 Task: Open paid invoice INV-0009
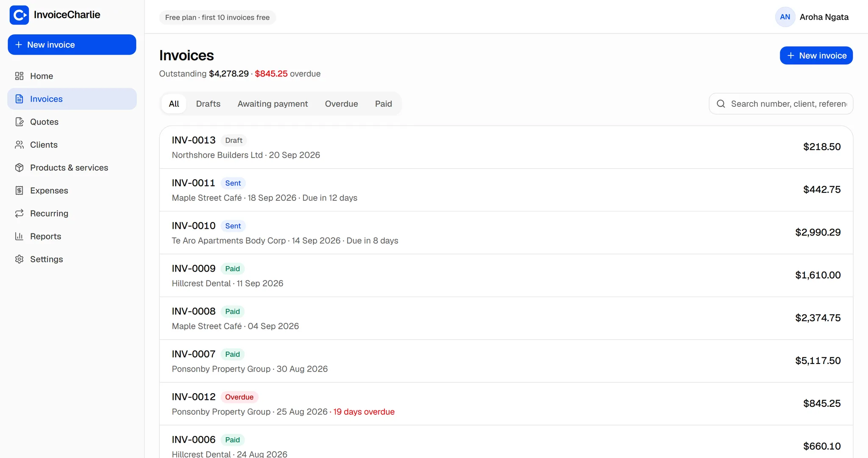tap(506, 275)
